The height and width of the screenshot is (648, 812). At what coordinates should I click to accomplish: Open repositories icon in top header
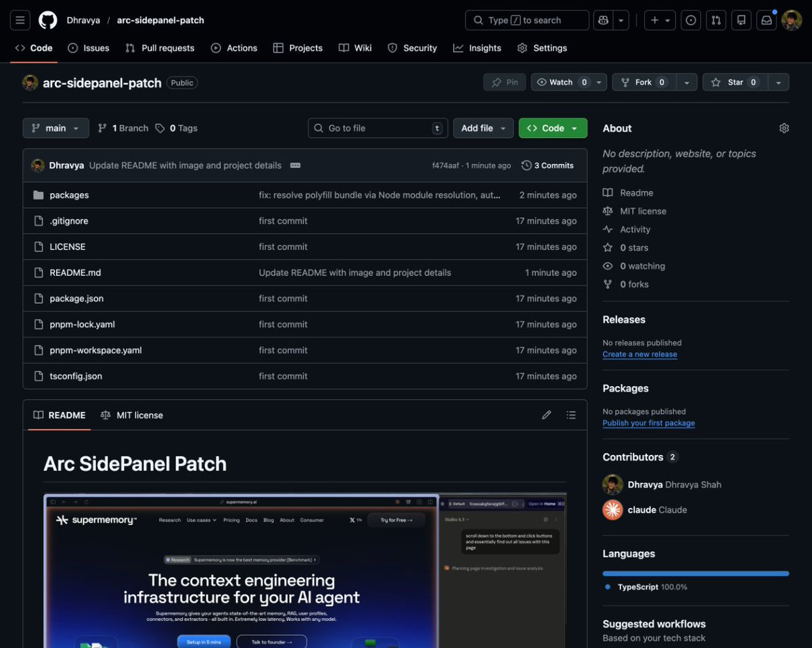pyautogui.click(x=741, y=20)
